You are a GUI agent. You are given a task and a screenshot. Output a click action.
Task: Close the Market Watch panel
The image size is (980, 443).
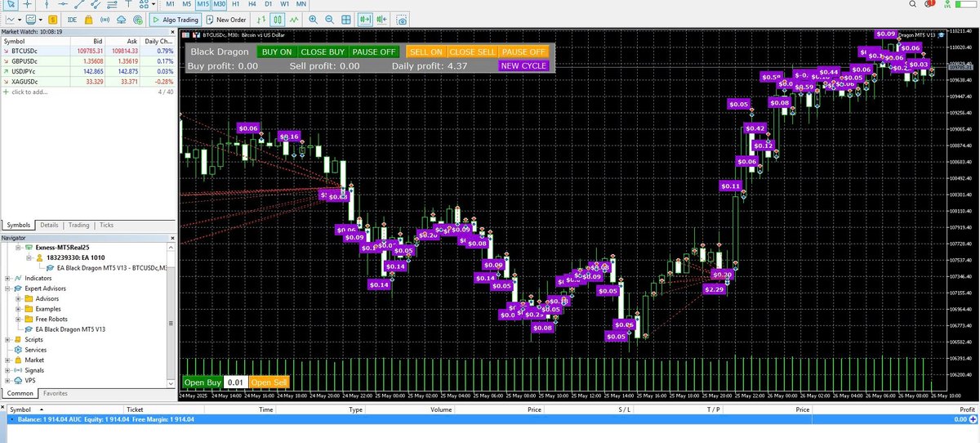coord(171,31)
